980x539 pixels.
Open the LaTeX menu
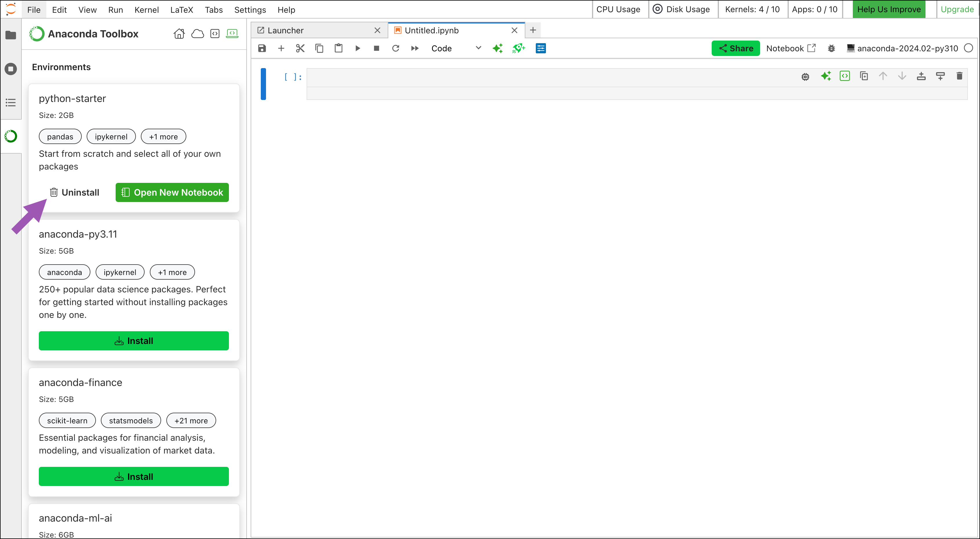181,10
